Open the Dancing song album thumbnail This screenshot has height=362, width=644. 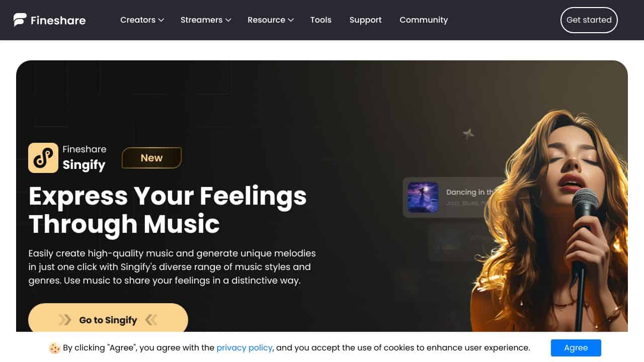423,197
